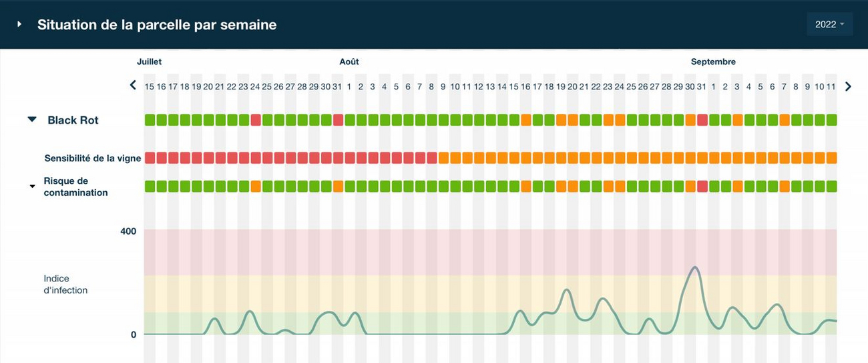Click the green Black Rot square for September 11
868x363 pixels.
pyautogui.click(x=831, y=120)
